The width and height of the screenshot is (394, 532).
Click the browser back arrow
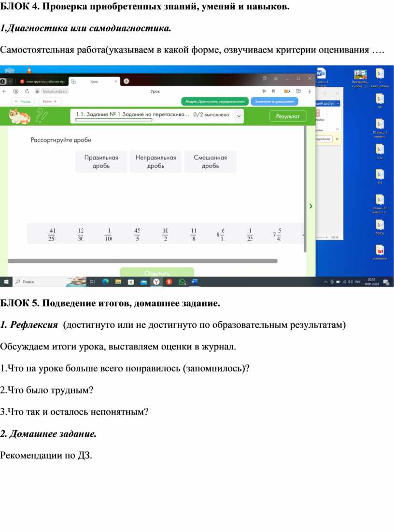[x=4, y=91]
